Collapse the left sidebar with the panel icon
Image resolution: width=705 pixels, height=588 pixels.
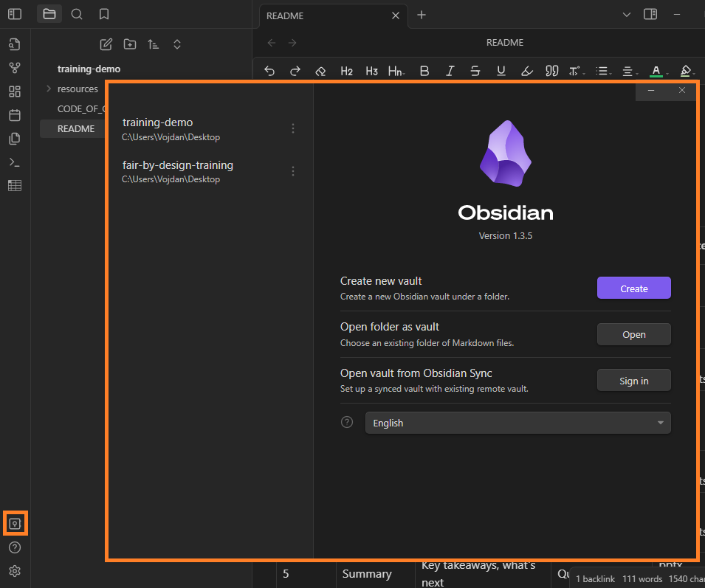click(15, 13)
